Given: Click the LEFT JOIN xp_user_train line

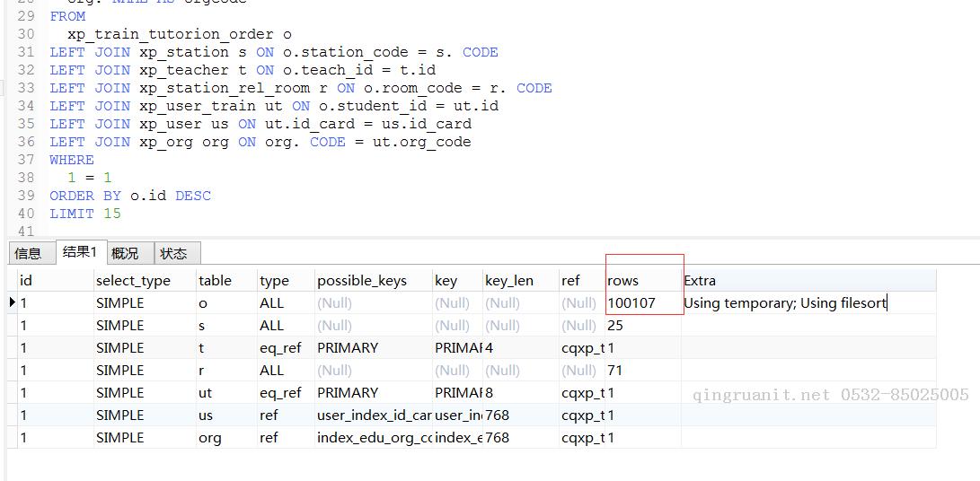Looking at the screenshot, I should (274, 106).
